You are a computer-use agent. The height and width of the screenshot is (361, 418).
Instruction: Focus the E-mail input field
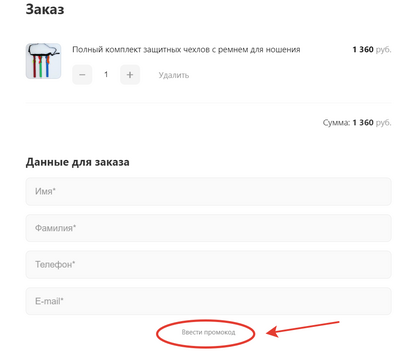(x=208, y=301)
